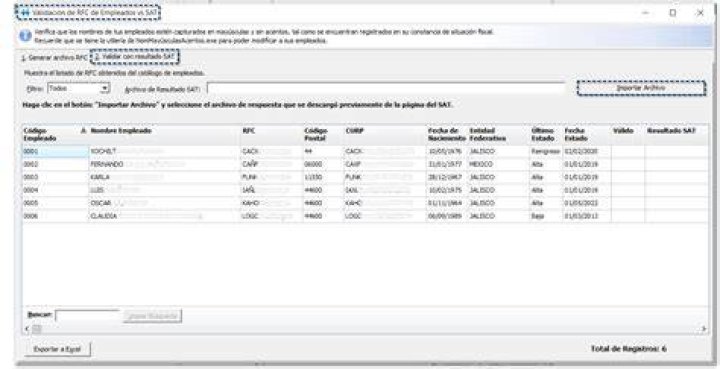Image resolution: width=720 pixels, height=369 pixels.
Task: Click postal code 11550 in KARLA row
Action: click(323, 177)
